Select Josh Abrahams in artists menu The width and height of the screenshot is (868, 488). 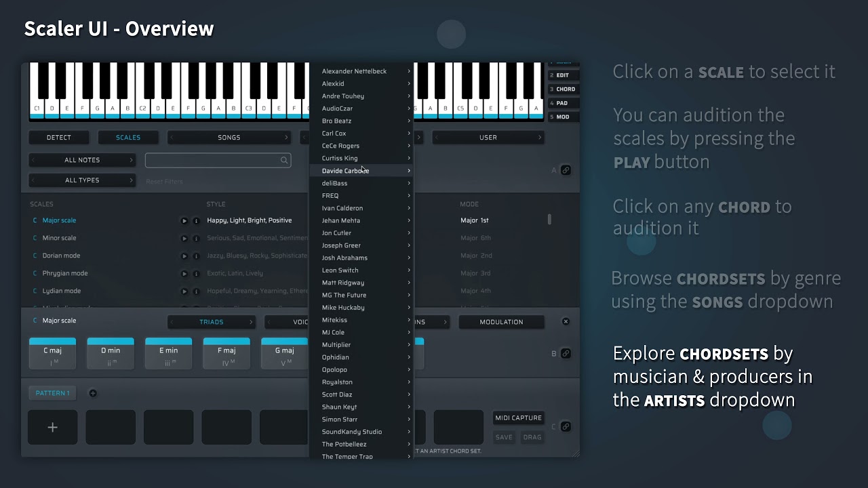point(361,258)
